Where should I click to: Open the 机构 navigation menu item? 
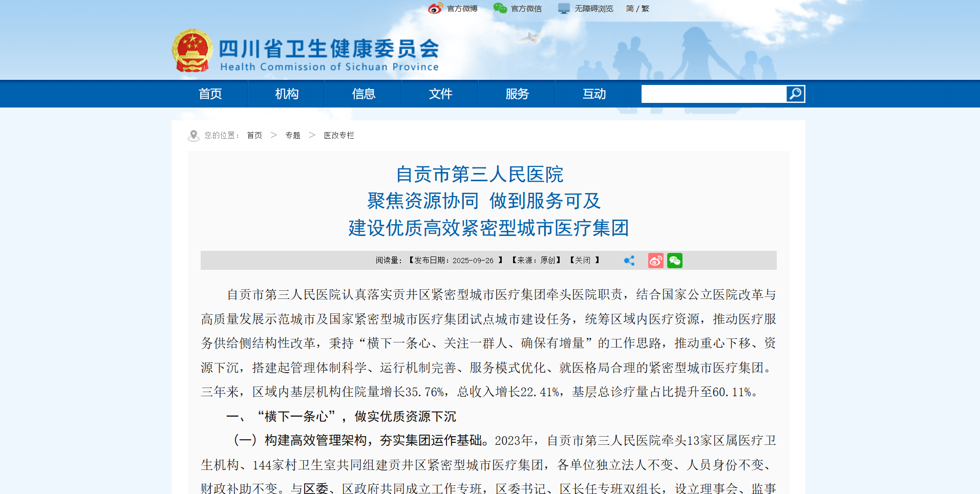(x=287, y=94)
